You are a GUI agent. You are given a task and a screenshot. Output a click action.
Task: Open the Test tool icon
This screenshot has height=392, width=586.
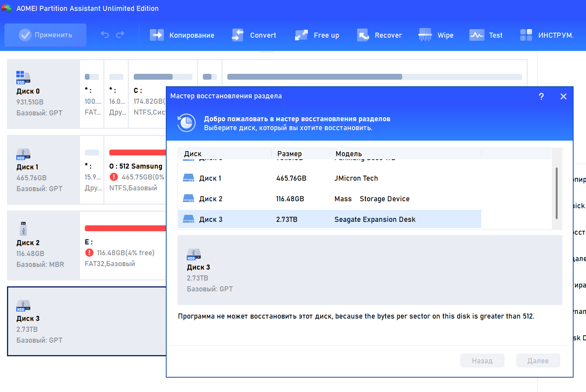tap(476, 35)
